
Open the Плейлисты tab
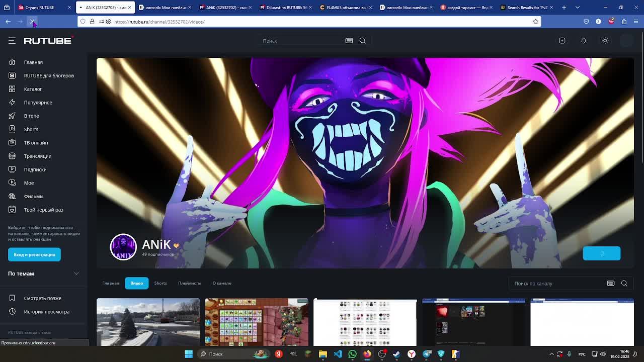(190, 283)
